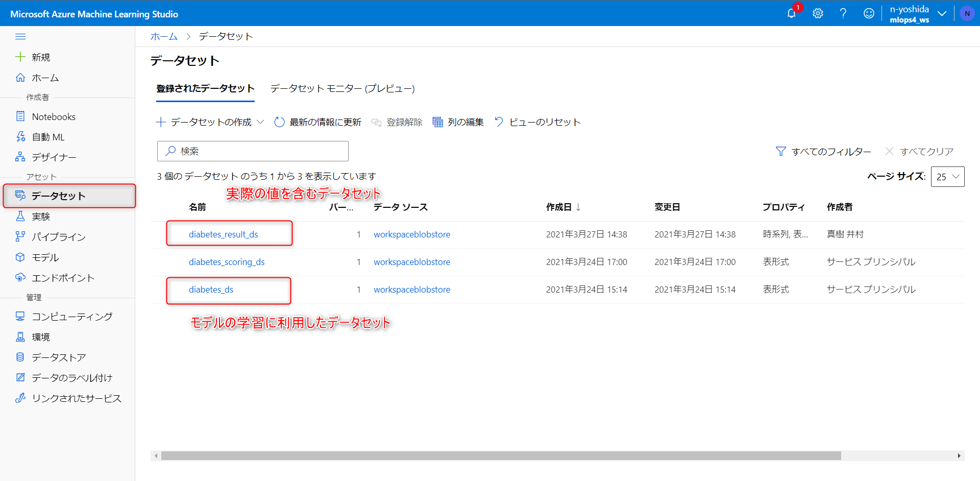This screenshot has width=980, height=481.
Task: Collapse the sidebar hamburger menu
Action: 20,36
